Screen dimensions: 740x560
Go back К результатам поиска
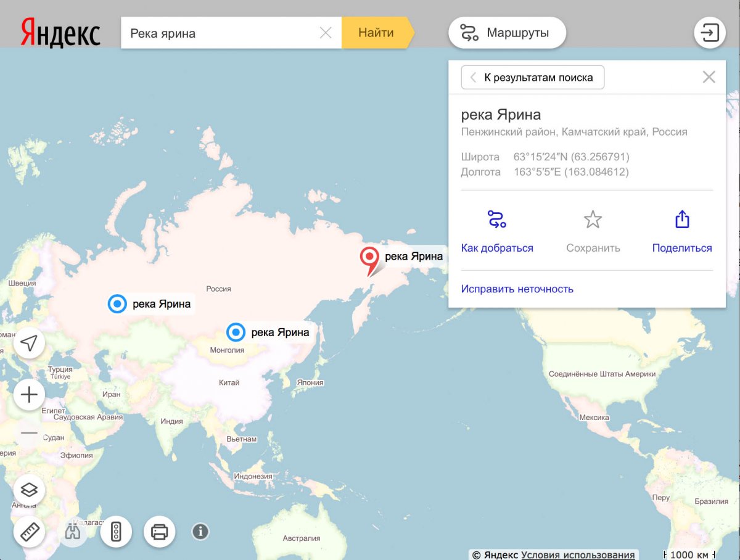coord(533,77)
